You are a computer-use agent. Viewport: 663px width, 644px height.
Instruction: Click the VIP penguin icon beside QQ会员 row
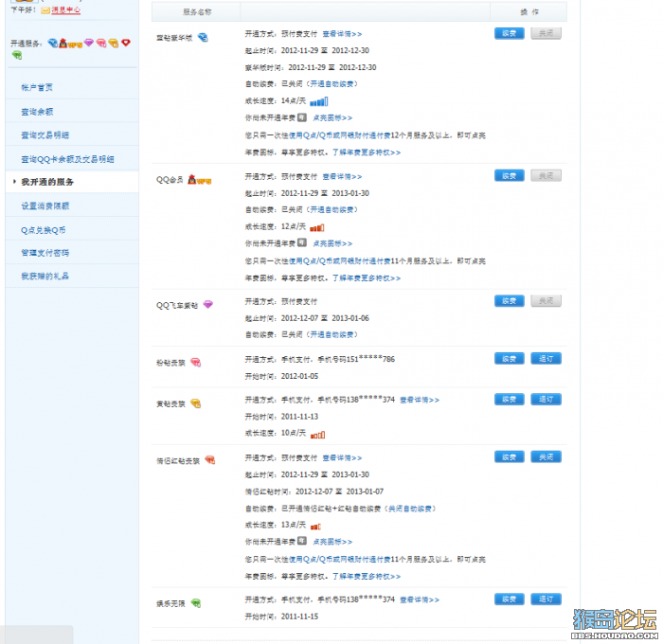(x=199, y=180)
